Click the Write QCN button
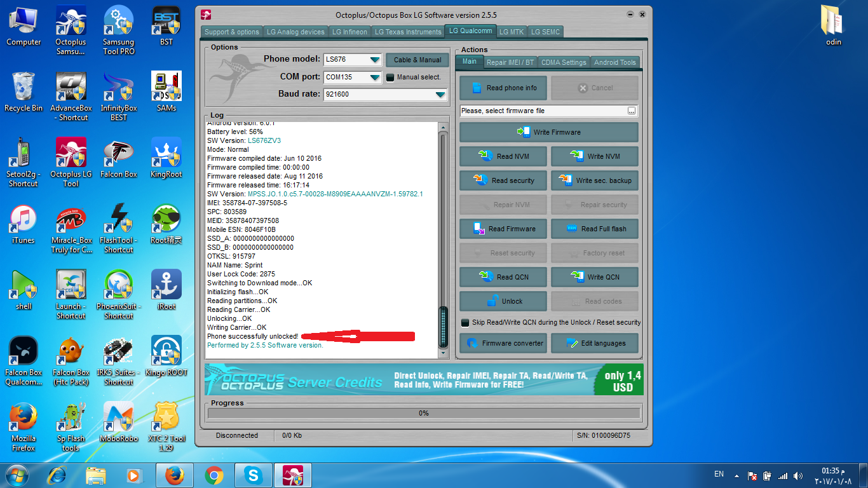 (x=595, y=277)
